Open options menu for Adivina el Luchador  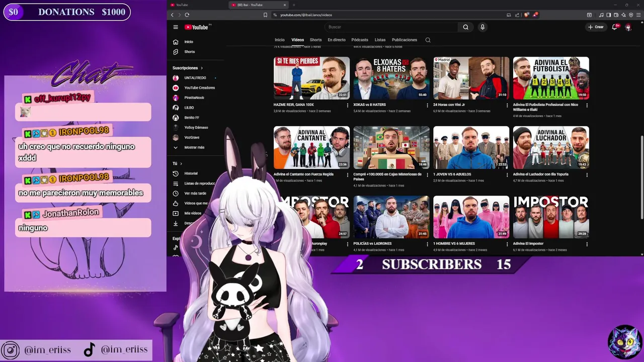(x=587, y=175)
